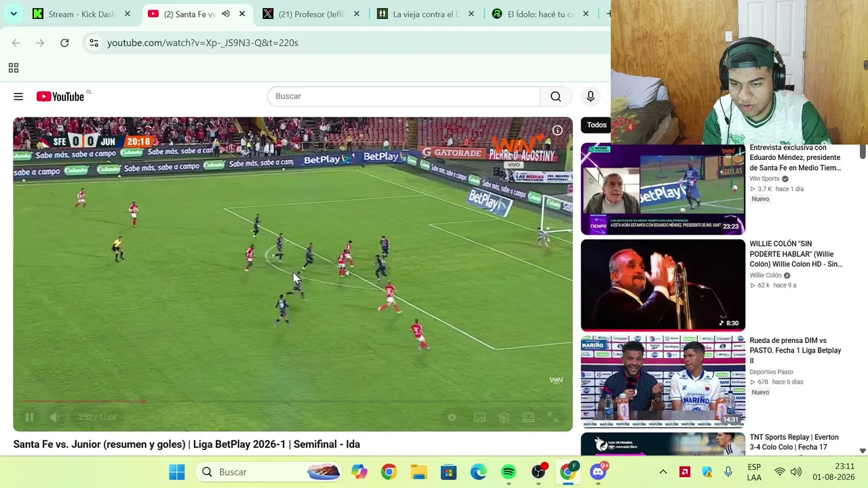Screen dimensions: 868x488
Task: Close the Santa Fe YouTube tab
Action: (x=242, y=14)
